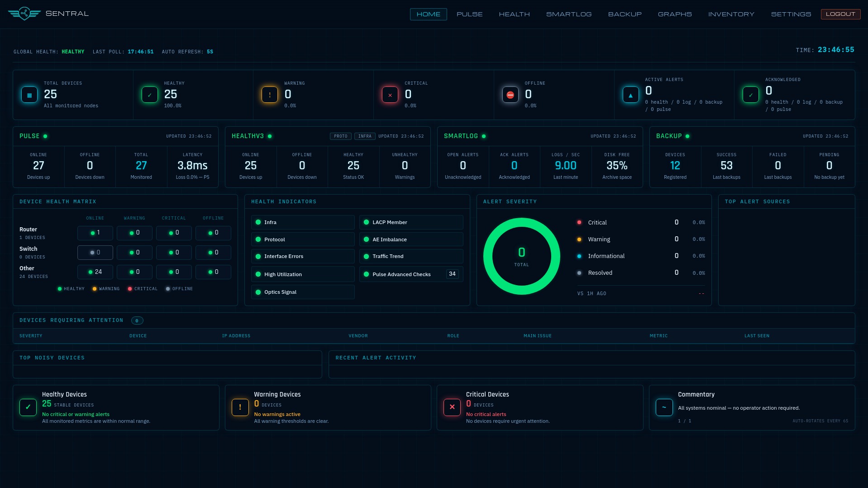Click the alert severity donut chart
Image resolution: width=868 pixels, height=488 pixels.
tap(522, 256)
